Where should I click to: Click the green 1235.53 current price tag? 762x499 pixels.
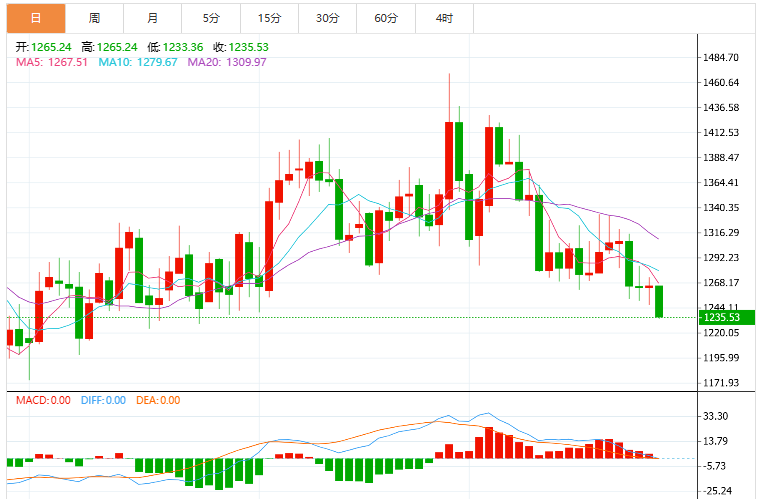point(727,317)
